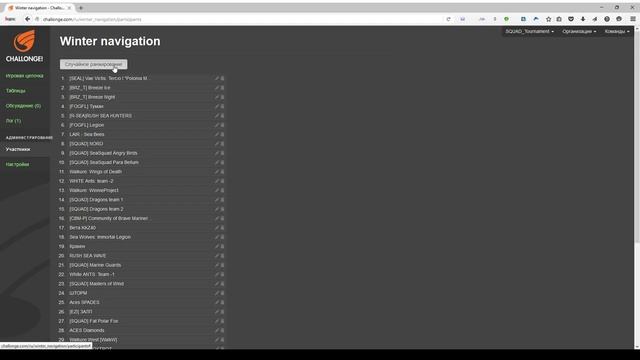Screen dimensions: 640x360
Task: Edit LAIR - Sea Bees with pencil icon
Action: coord(217,134)
